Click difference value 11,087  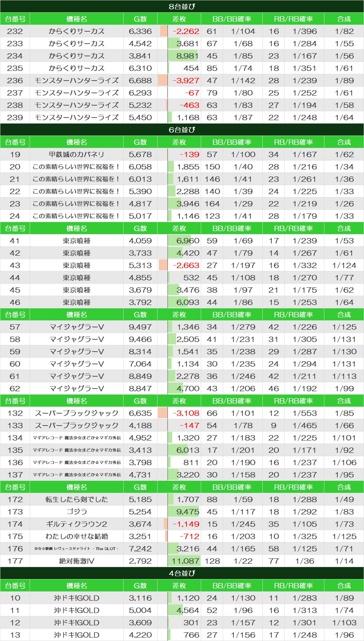pos(185,561)
